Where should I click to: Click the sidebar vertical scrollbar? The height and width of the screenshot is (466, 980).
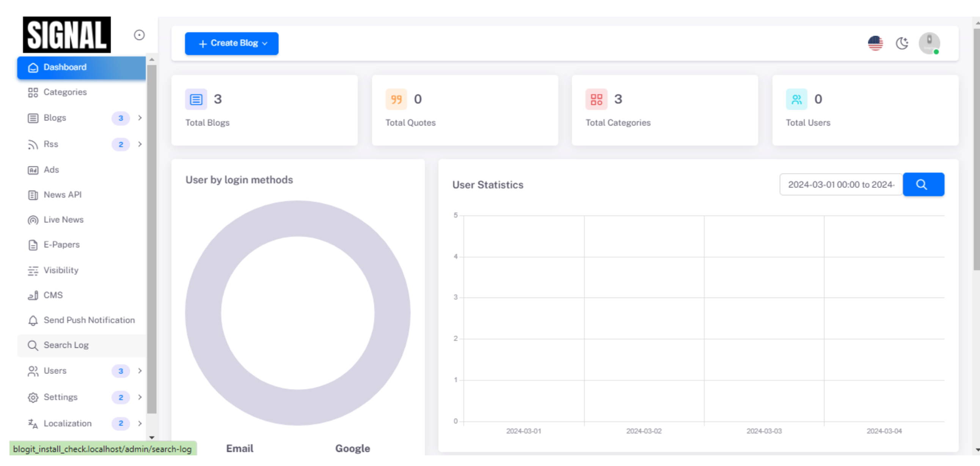(152, 239)
